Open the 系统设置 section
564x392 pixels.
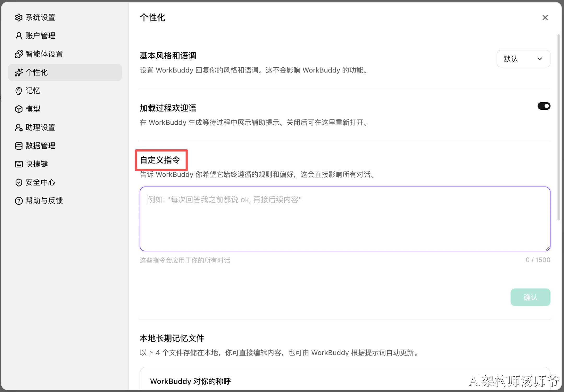65,17
